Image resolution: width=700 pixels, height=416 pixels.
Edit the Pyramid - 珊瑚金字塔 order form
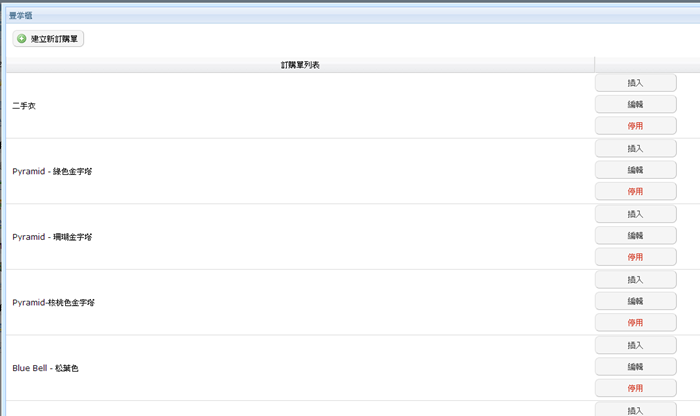point(636,236)
